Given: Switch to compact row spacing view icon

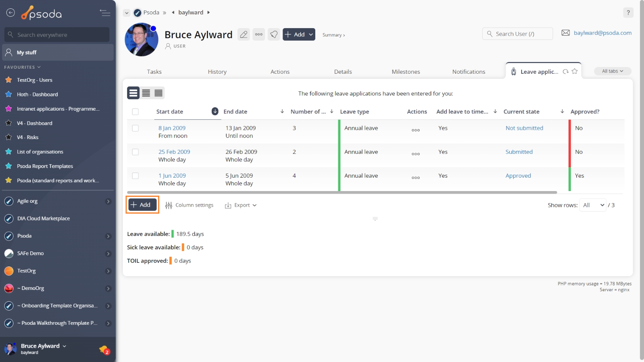Looking at the screenshot, I should pyautogui.click(x=158, y=93).
